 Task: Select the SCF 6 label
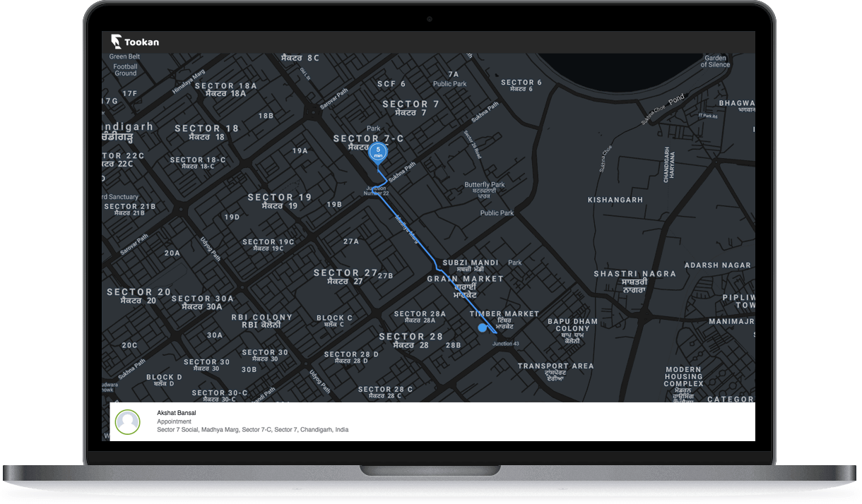pyautogui.click(x=391, y=84)
